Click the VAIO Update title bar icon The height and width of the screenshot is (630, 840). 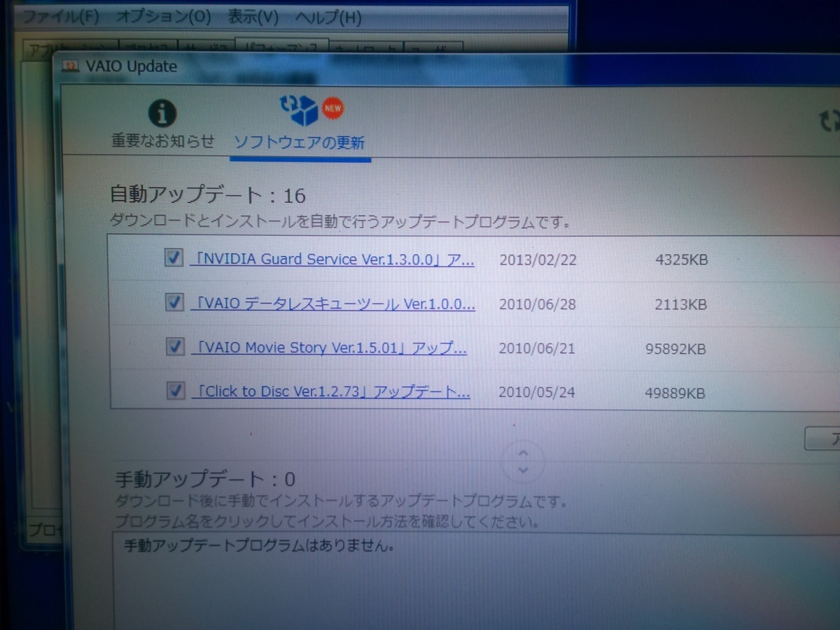[71, 67]
